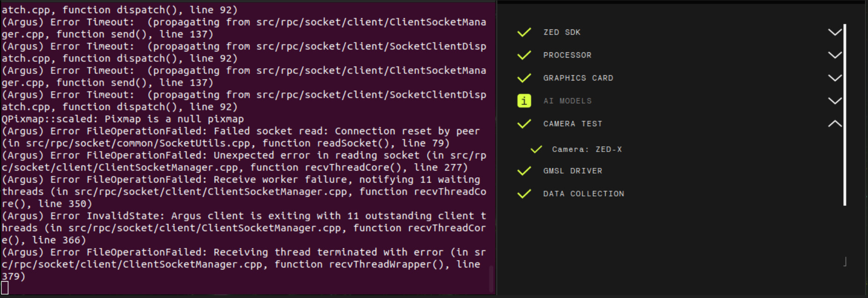The width and height of the screenshot is (868, 298).
Task: Expand the ZED SDK section chevron
Action: (835, 32)
